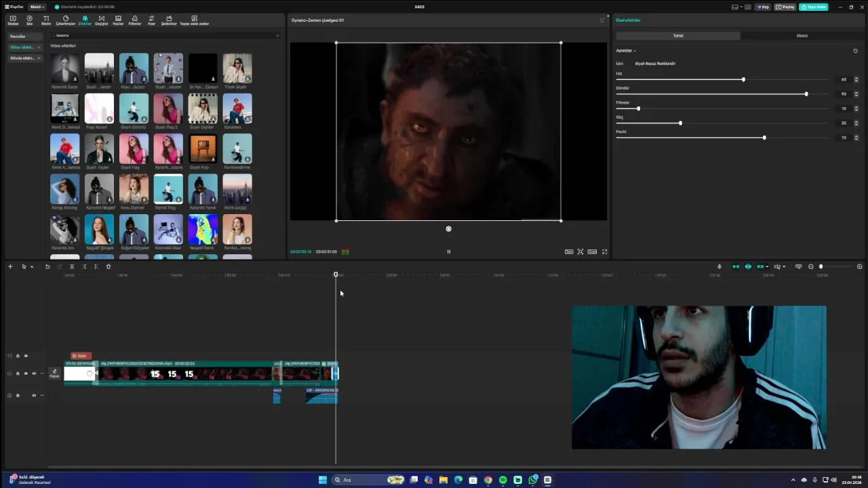Undo the last timeline action
868x488 pixels.
[x=47, y=266]
